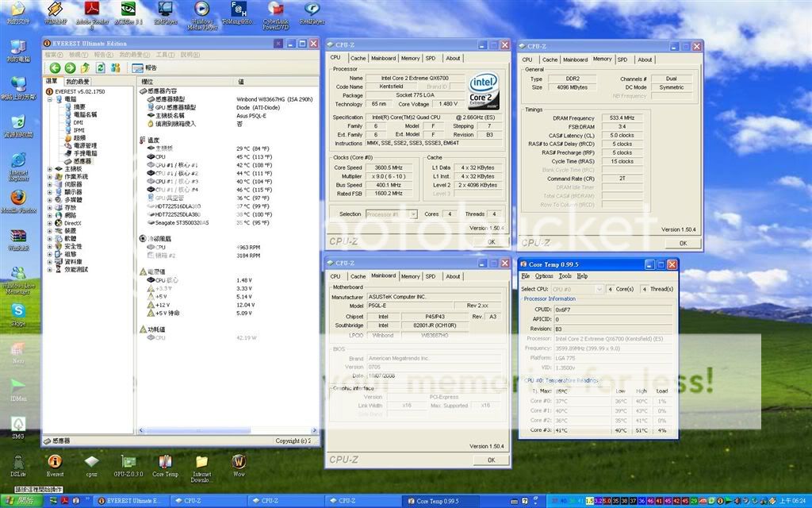The image size is (812, 508).
Task: Expand the DirectX tree node in EVEREST
Action: pyautogui.click(x=49, y=224)
